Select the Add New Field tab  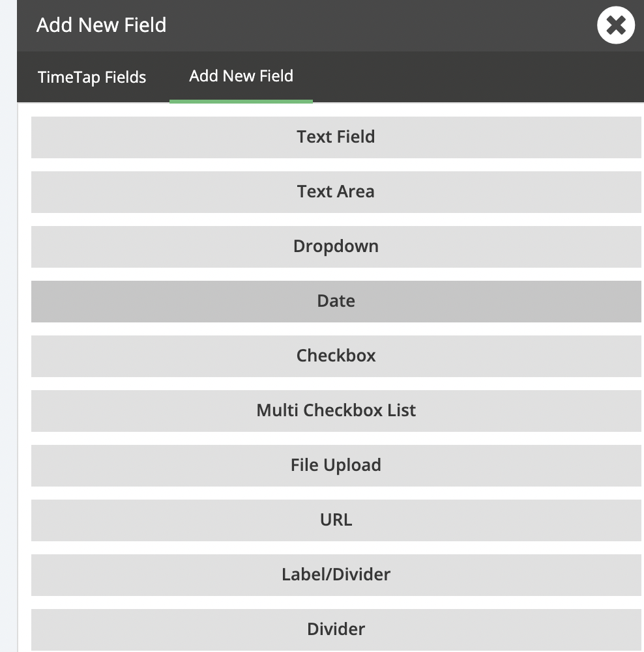(x=241, y=76)
